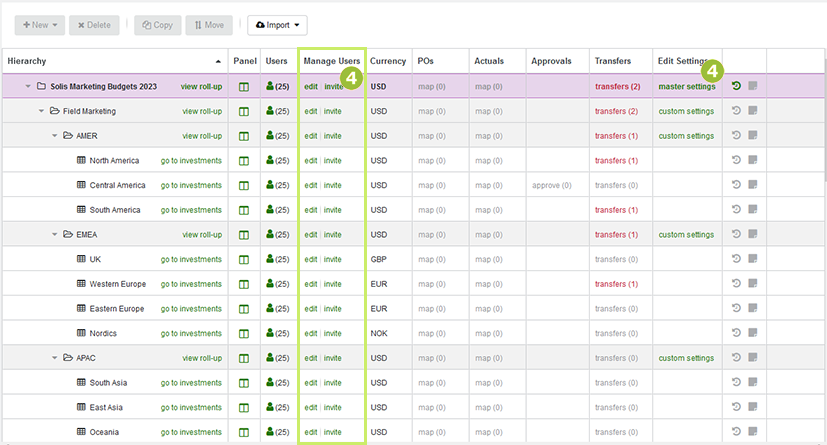Click users icon (25) in South Asia row
Screen dimensions: 827x445
(277, 382)
